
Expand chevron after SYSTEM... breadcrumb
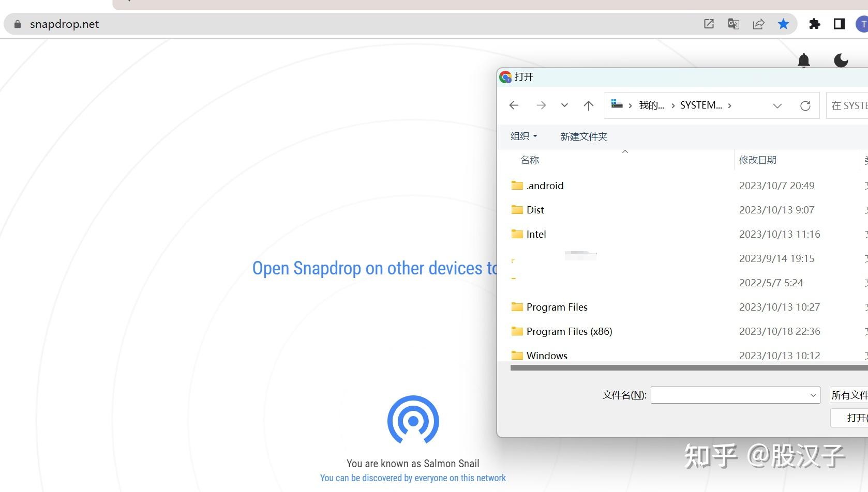(x=730, y=105)
